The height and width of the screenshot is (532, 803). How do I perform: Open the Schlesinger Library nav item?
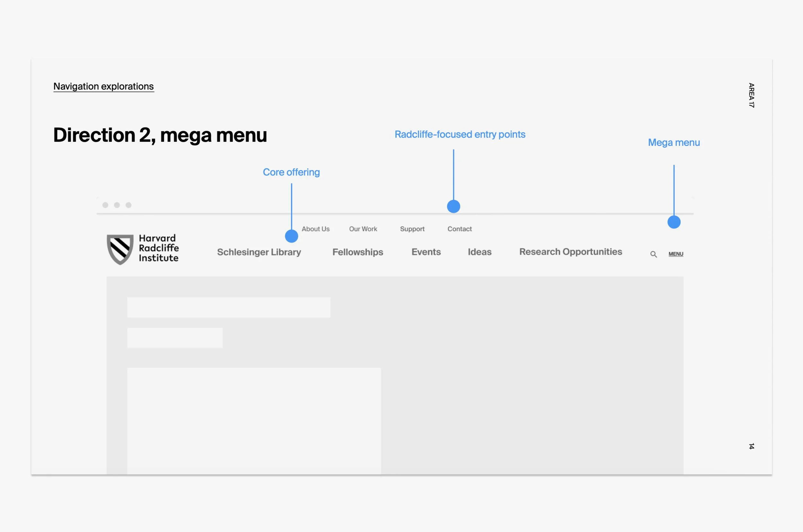pyautogui.click(x=259, y=252)
